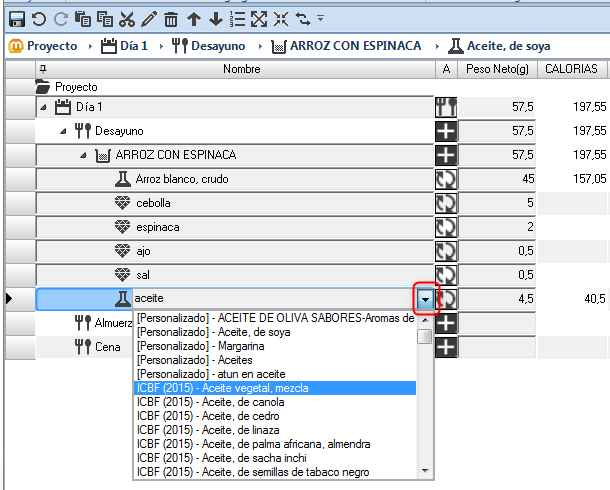Cut selection with scissors icon
This screenshot has width=610, height=490.
point(127,19)
